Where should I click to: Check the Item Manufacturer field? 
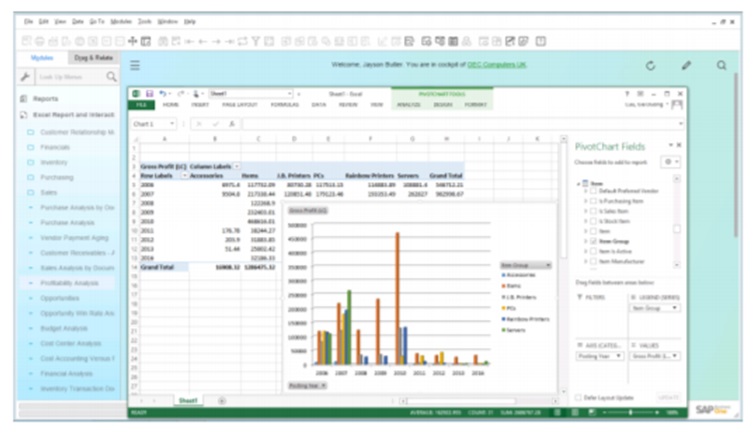(x=593, y=262)
